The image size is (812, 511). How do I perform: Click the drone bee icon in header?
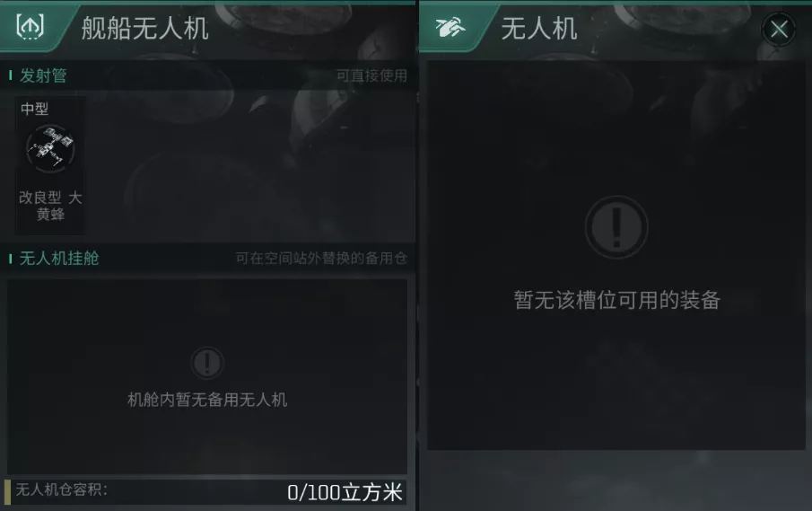coord(450,27)
